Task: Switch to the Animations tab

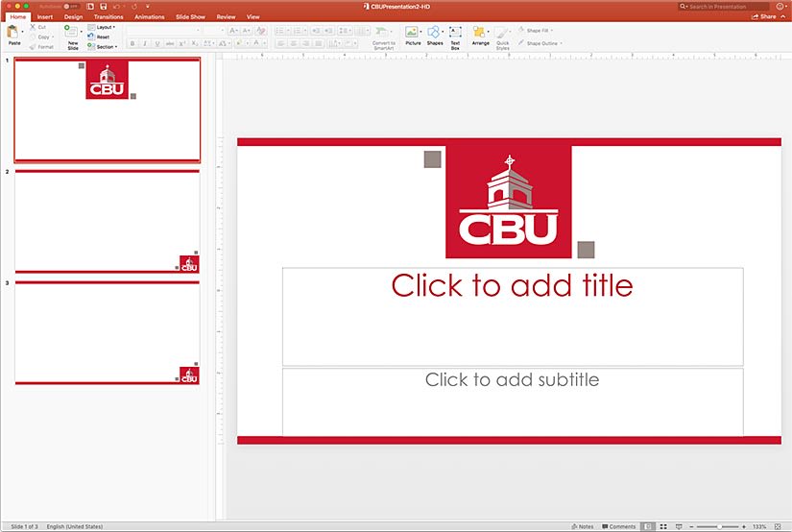Action: point(150,16)
